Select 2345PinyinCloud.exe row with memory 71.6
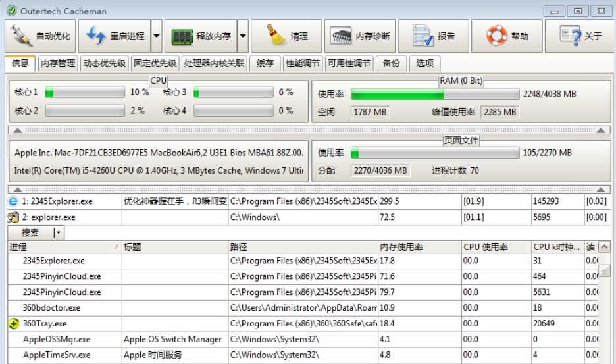The image size is (616, 364). pyautogui.click(x=303, y=276)
